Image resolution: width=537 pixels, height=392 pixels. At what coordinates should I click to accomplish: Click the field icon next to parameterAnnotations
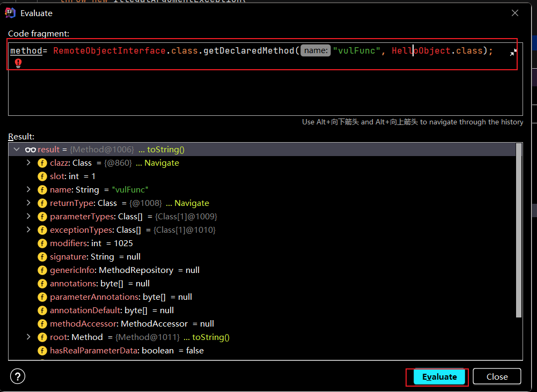42,297
